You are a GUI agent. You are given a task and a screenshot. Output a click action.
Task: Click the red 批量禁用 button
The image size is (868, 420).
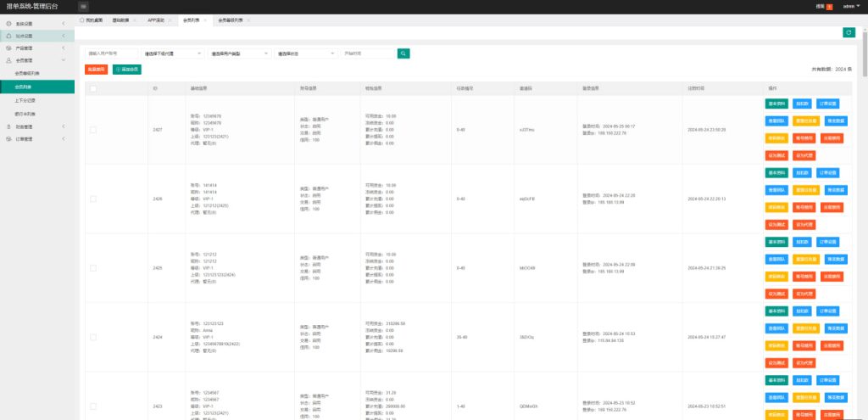pos(97,70)
